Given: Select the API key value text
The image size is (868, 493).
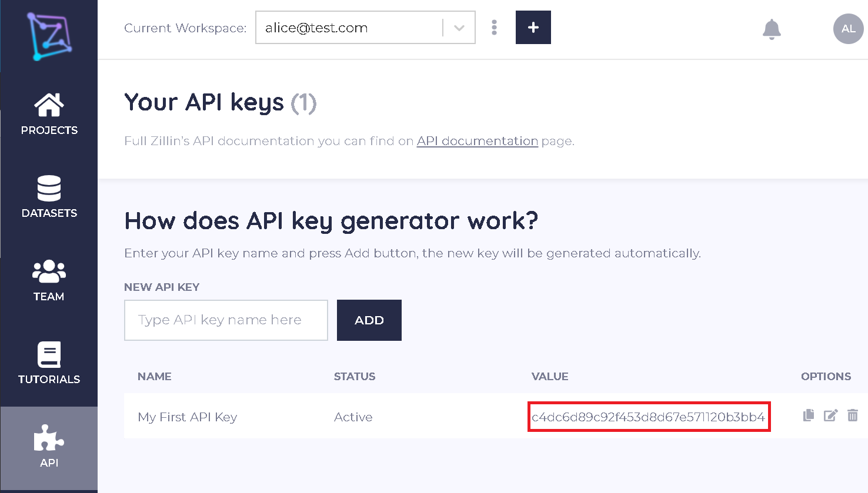Looking at the screenshot, I should (648, 417).
